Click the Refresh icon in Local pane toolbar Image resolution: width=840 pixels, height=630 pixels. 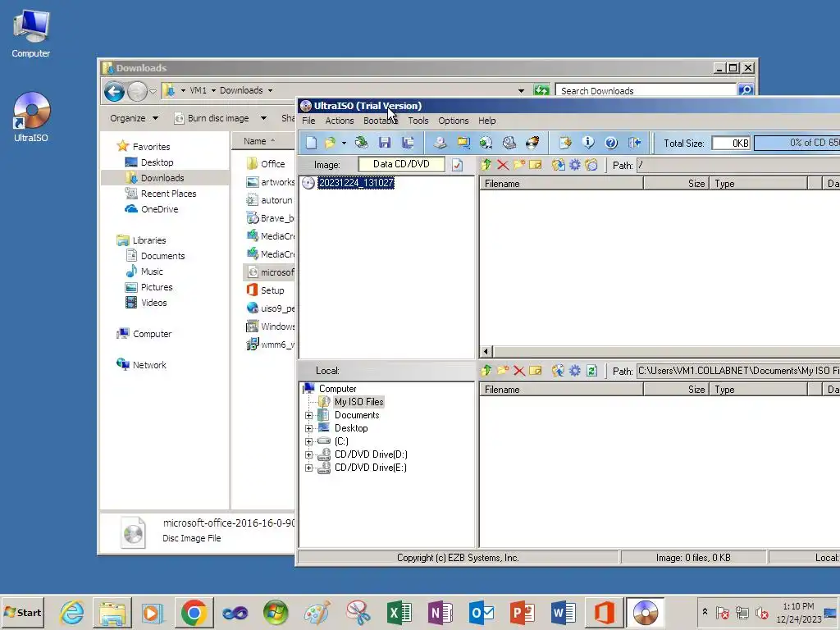(591, 370)
